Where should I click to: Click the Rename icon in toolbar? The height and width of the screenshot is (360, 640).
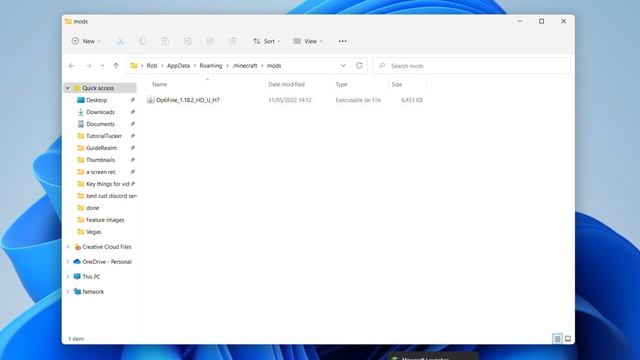coord(188,41)
